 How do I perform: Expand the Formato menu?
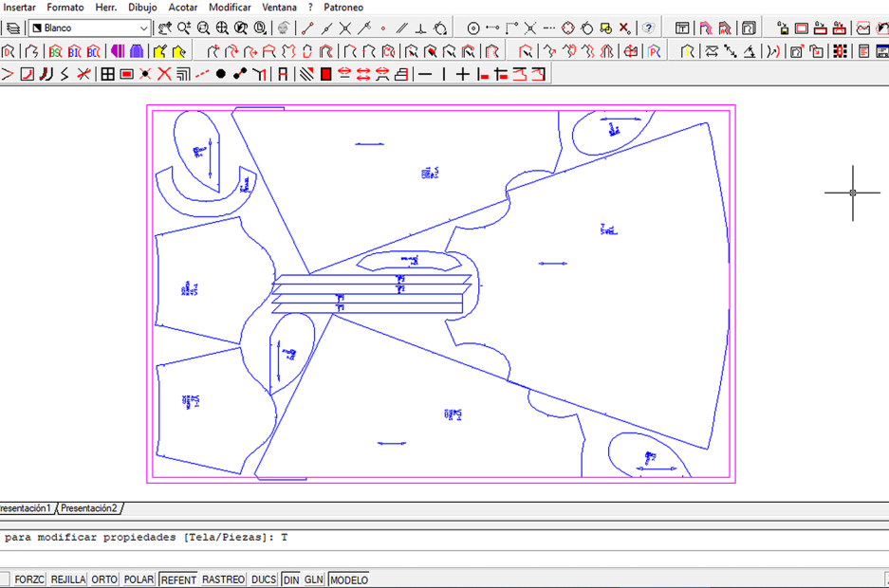point(65,8)
